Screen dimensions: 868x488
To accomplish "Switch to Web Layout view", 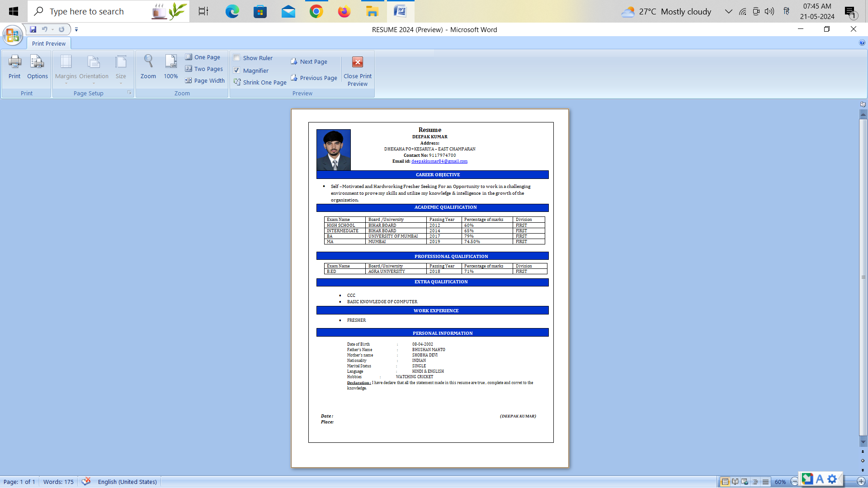I will pos(745,482).
